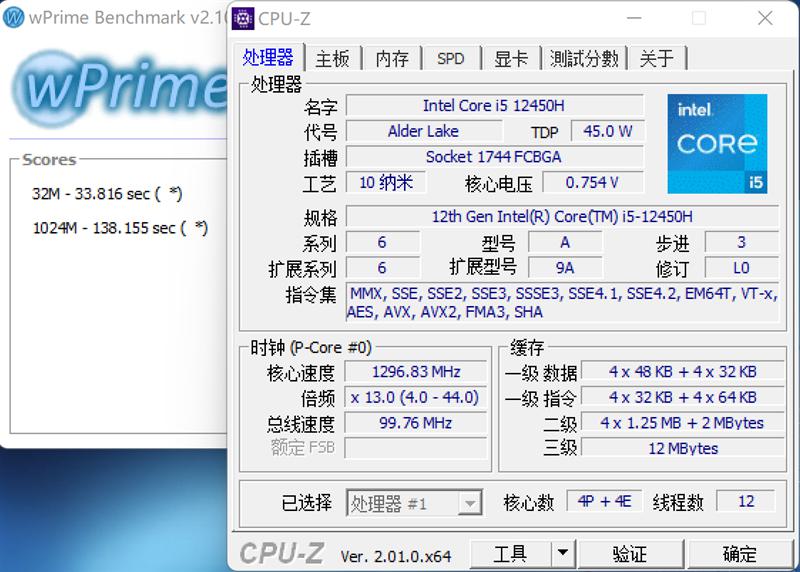The width and height of the screenshot is (800, 572).
Task: Click the 步进 value 3
Action: tap(741, 242)
